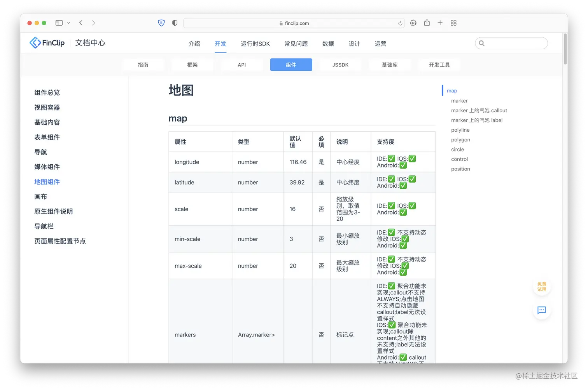Open 导航栏 in the left sidebar
588x390 pixels.
pos(44,226)
